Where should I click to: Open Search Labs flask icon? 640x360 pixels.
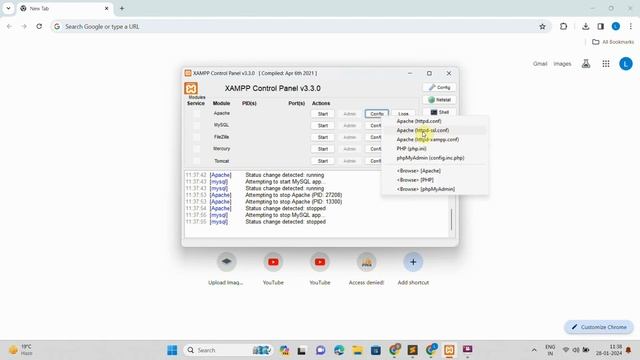coord(586,64)
